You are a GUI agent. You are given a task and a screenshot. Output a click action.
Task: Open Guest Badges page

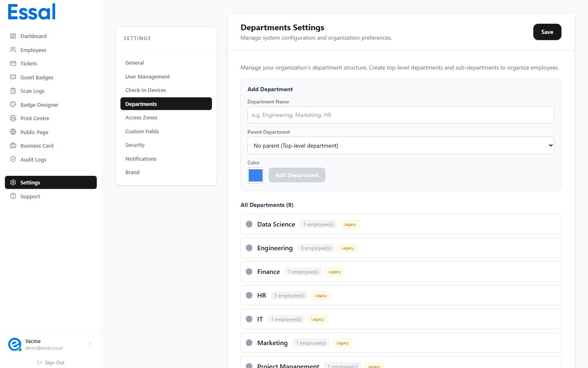tap(51, 77)
